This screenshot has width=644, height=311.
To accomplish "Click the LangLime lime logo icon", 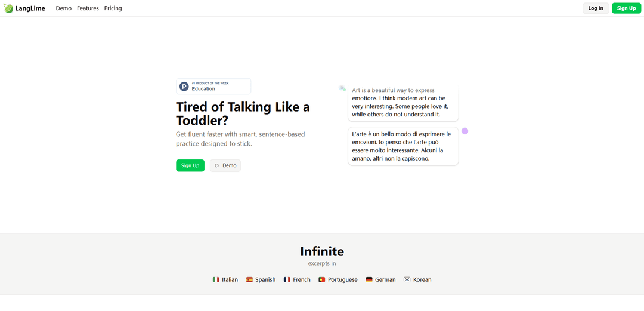I will coord(8,8).
